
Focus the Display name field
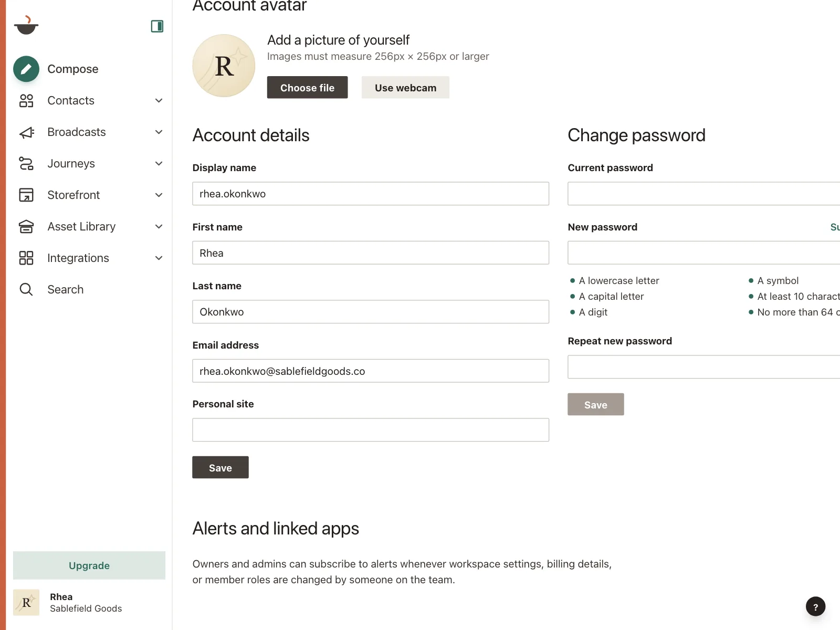pos(371,194)
